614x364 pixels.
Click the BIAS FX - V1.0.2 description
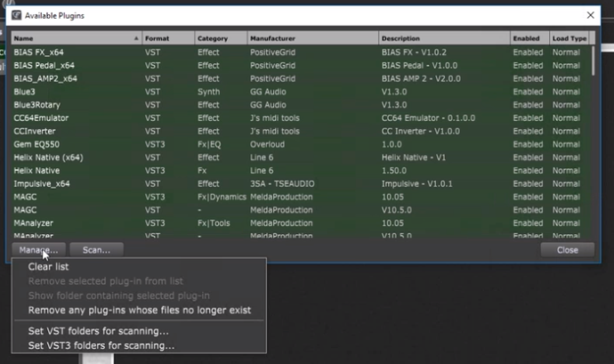(x=414, y=53)
